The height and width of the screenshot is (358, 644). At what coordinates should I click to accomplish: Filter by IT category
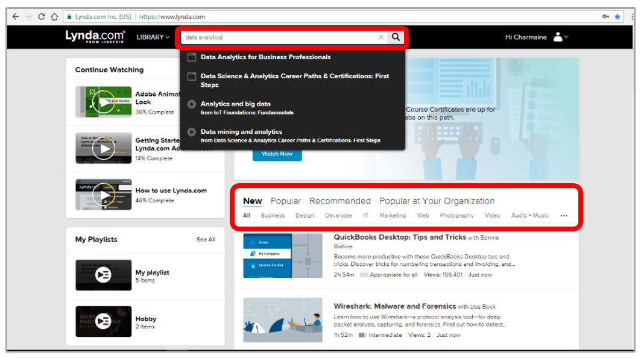coord(366,215)
